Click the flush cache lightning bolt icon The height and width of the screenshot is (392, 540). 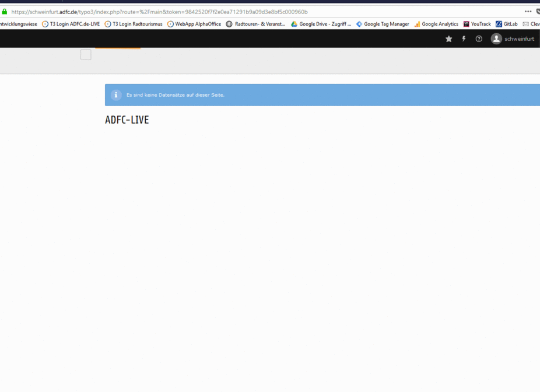(x=464, y=39)
